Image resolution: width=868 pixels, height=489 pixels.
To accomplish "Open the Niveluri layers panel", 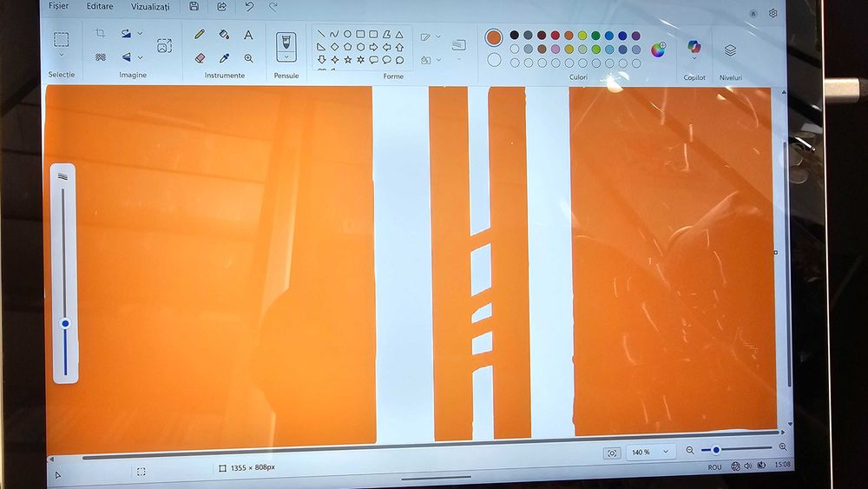I will tap(730, 50).
